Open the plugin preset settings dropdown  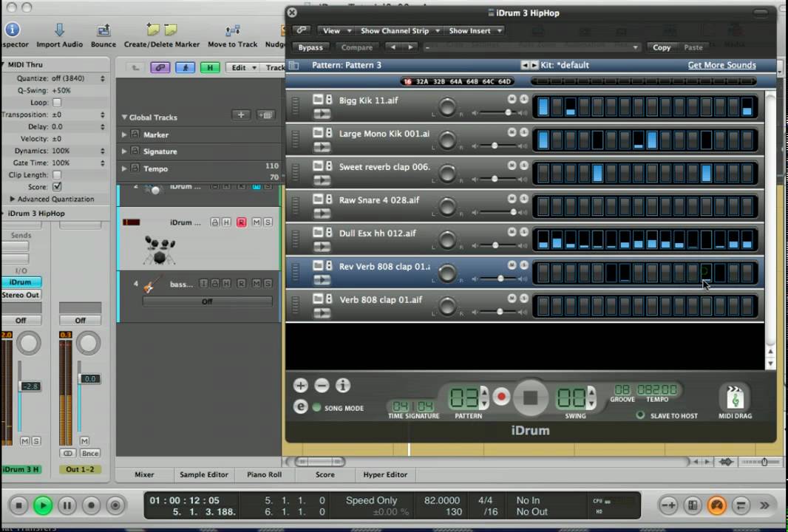(x=531, y=47)
